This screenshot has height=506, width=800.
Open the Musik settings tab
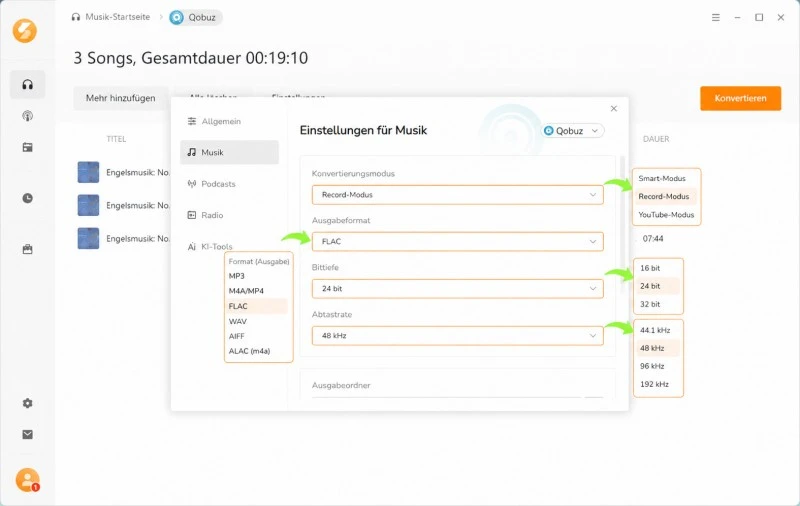[x=230, y=152]
